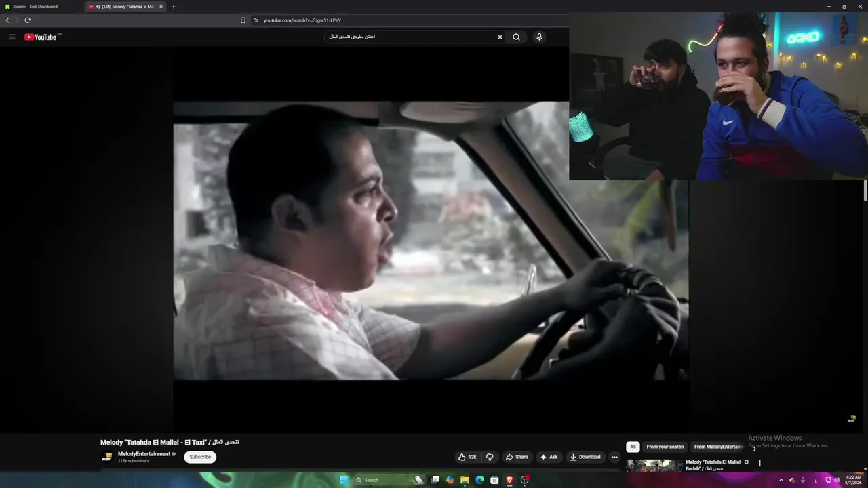Open more actions menu for video

coord(614,457)
